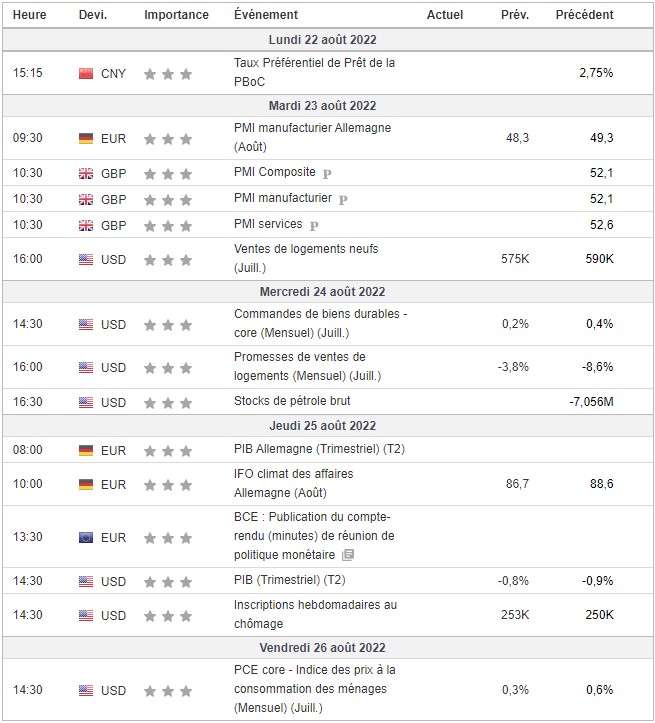The height and width of the screenshot is (723, 655).
Task: Click the Précédent column header
Action: [584, 15]
